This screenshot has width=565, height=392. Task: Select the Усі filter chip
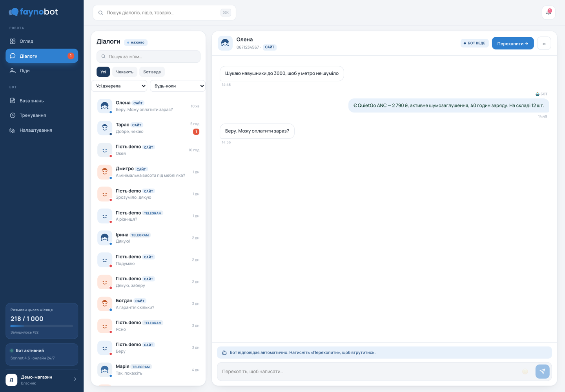tap(103, 72)
